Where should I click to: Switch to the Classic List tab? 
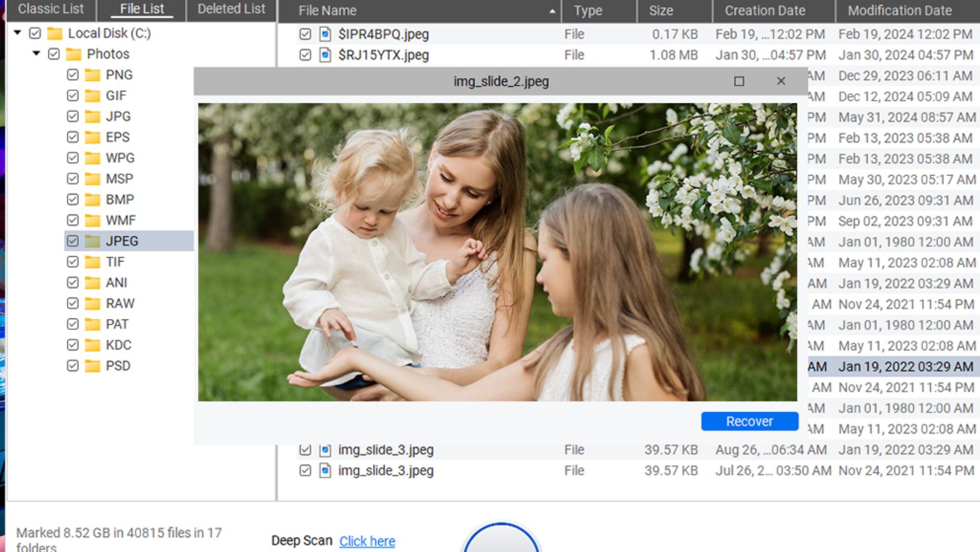tap(51, 9)
